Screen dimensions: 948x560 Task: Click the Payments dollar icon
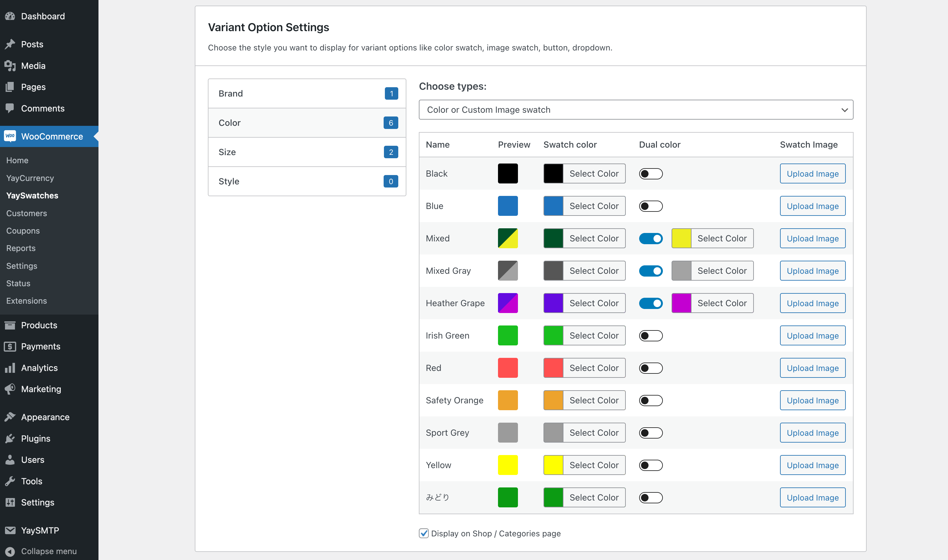click(x=10, y=346)
